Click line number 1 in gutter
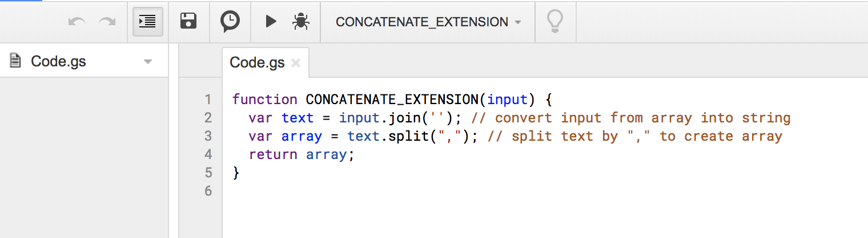Screen dimensions: 868x238 click(x=208, y=100)
